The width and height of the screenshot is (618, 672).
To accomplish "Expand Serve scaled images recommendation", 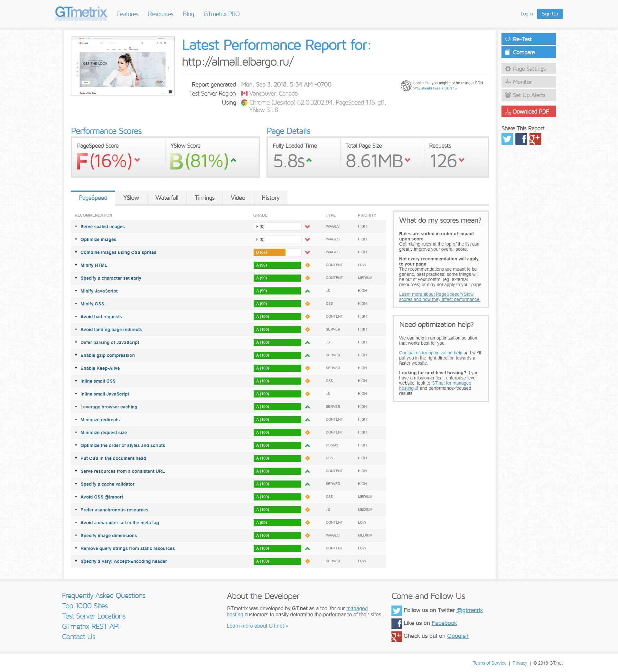I will pyautogui.click(x=102, y=227).
